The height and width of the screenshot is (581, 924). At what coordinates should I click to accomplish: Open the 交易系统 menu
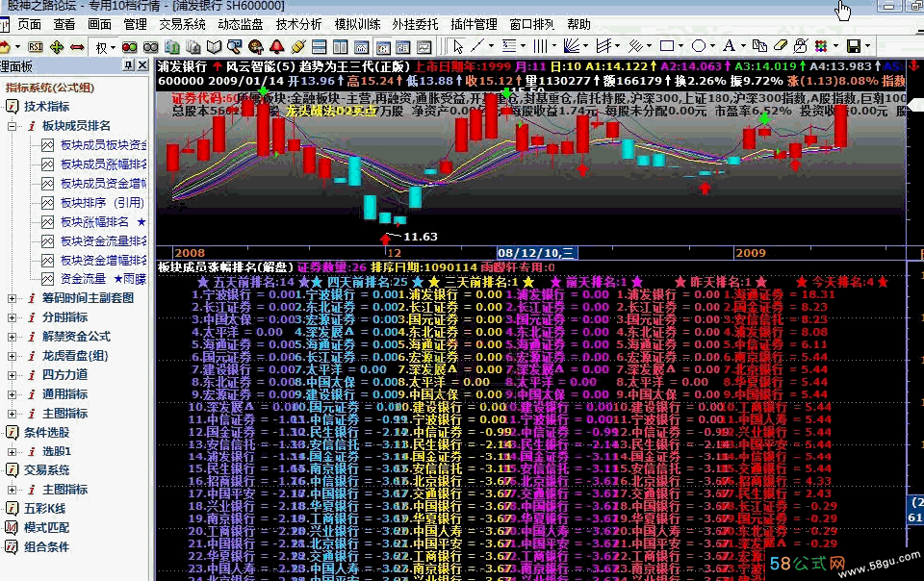click(182, 24)
